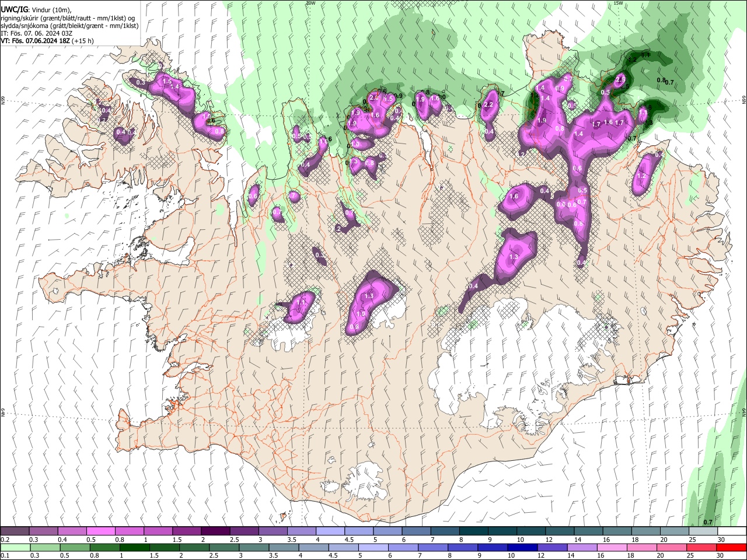
Task: Click the light pink swatch labeled 16 in lower legend
Action: [612, 548]
